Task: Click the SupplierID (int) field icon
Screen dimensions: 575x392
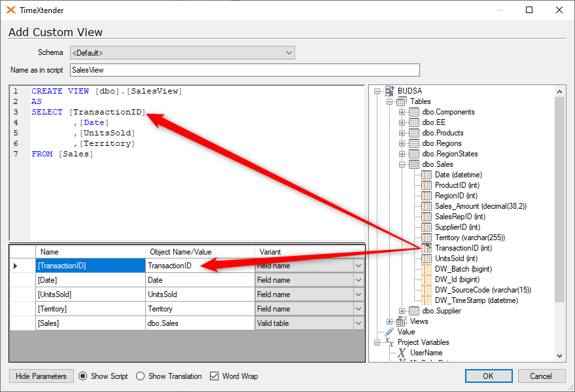Action: (427, 227)
